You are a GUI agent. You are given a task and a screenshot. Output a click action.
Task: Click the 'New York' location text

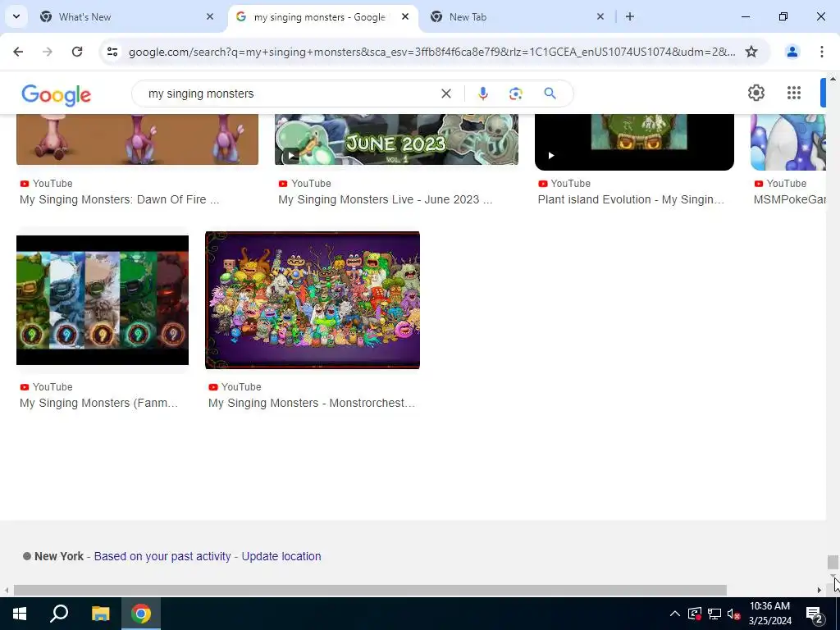point(59,556)
